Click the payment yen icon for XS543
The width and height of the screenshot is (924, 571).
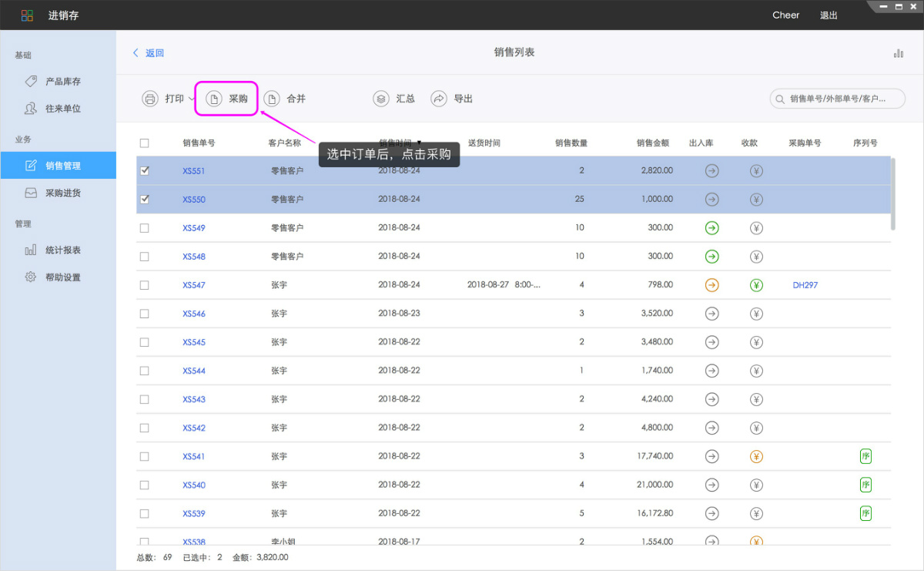(x=756, y=399)
